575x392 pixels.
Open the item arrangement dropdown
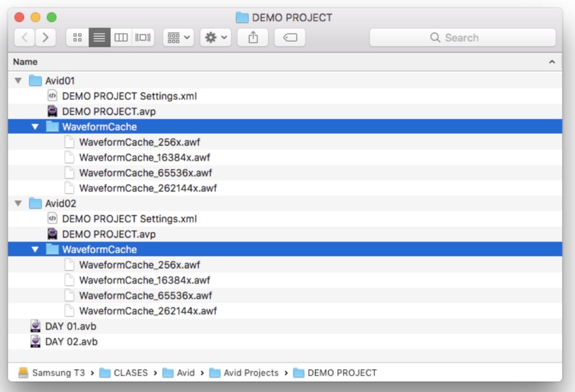[178, 37]
